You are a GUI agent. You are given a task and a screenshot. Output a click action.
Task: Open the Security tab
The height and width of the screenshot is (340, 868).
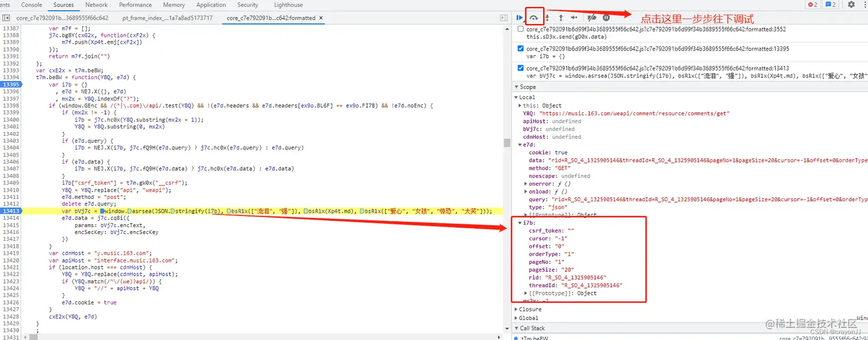click(x=247, y=5)
